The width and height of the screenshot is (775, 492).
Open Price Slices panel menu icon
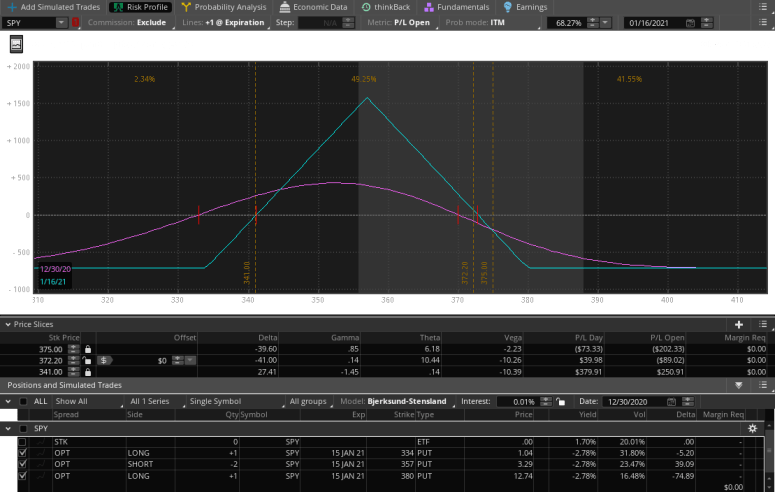point(762,325)
